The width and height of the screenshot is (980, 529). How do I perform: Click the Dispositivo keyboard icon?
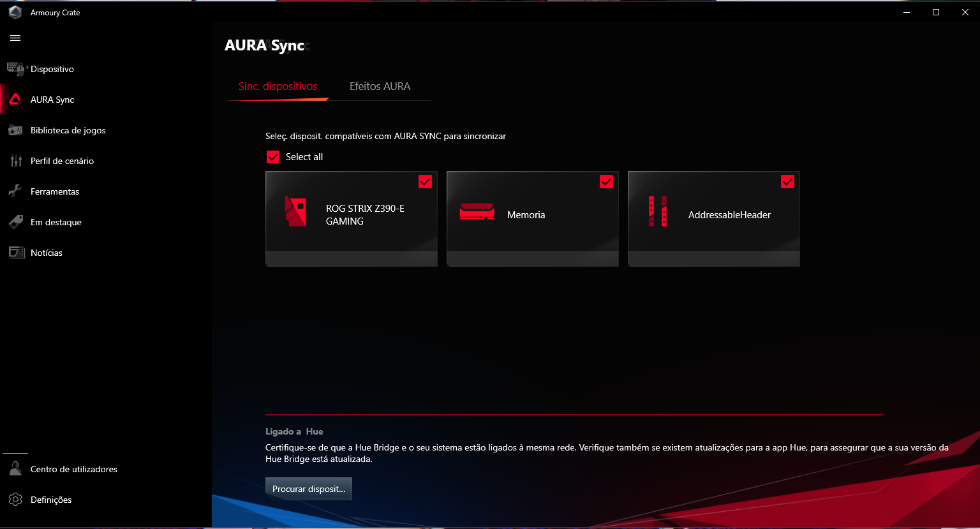[15, 69]
